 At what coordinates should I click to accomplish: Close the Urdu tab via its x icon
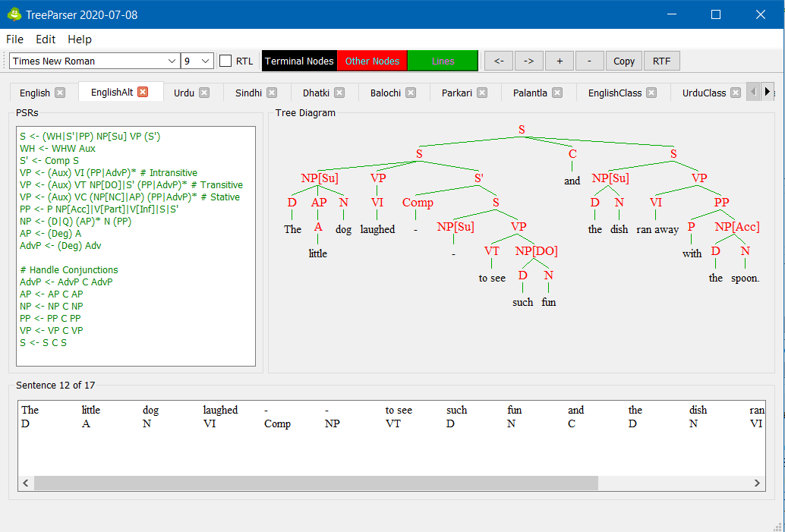[x=203, y=92]
